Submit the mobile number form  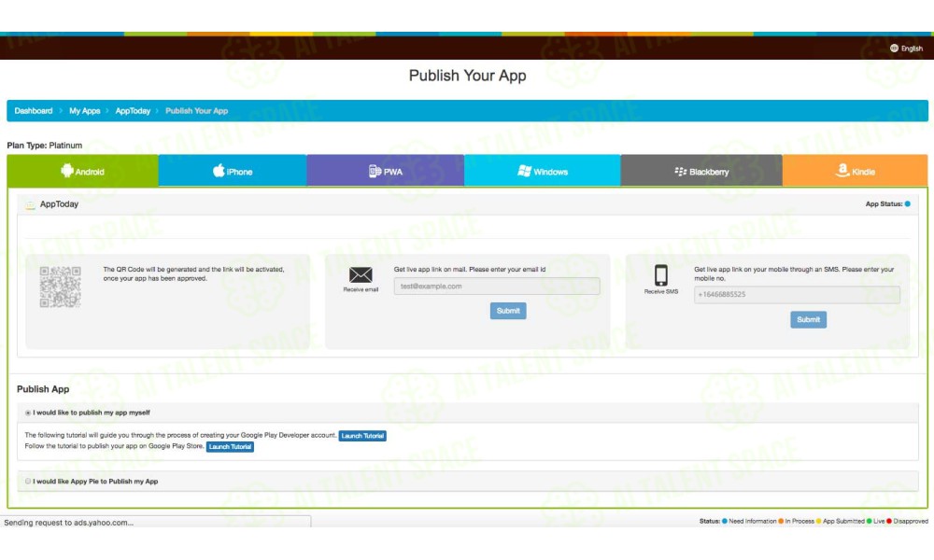808,319
